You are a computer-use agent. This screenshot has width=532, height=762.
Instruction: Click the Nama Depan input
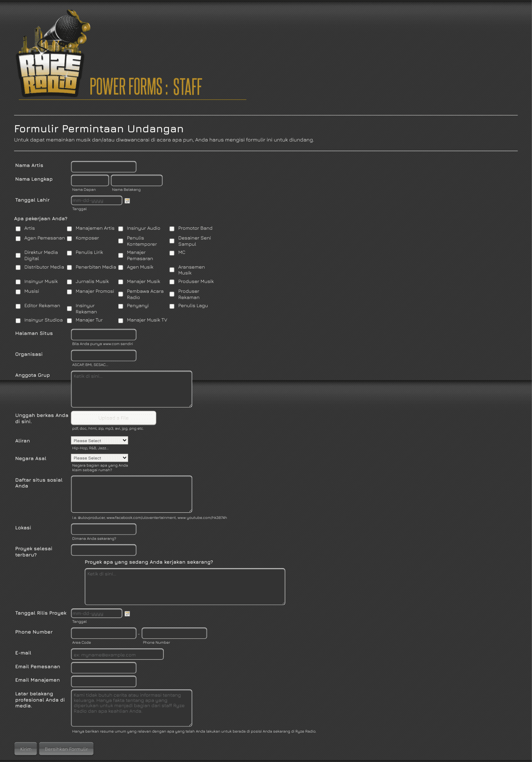pyautogui.click(x=90, y=180)
